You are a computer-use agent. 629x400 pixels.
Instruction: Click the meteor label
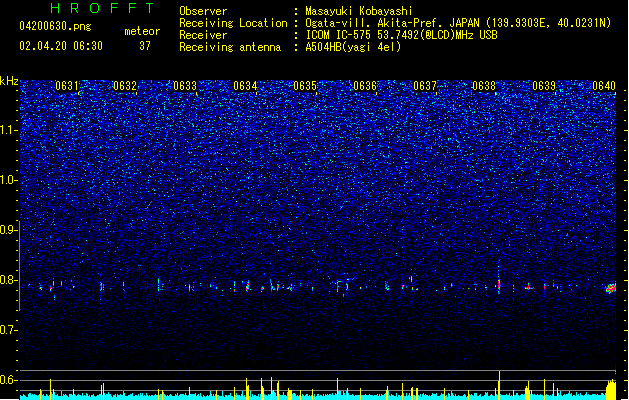click(x=142, y=31)
